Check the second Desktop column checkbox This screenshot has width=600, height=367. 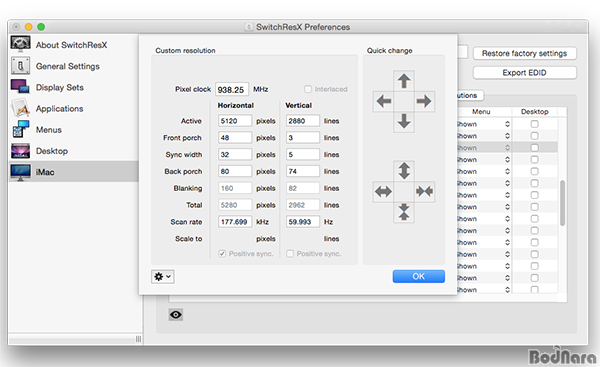click(535, 136)
